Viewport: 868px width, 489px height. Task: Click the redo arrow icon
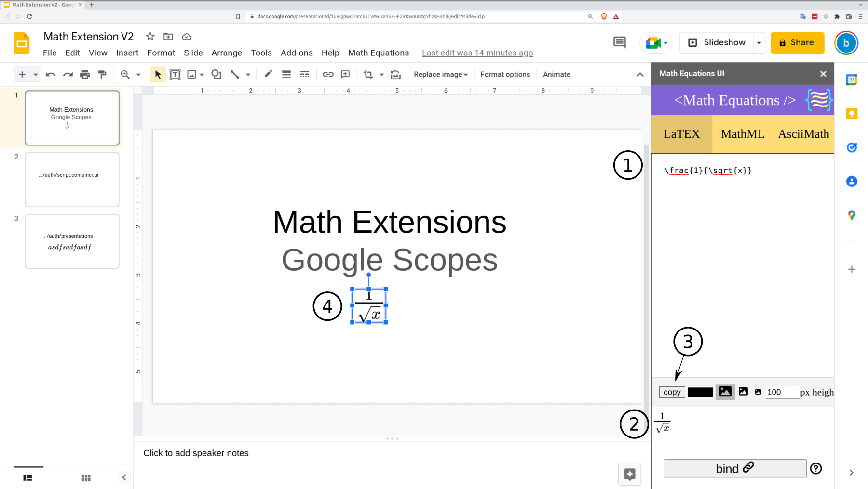[68, 74]
